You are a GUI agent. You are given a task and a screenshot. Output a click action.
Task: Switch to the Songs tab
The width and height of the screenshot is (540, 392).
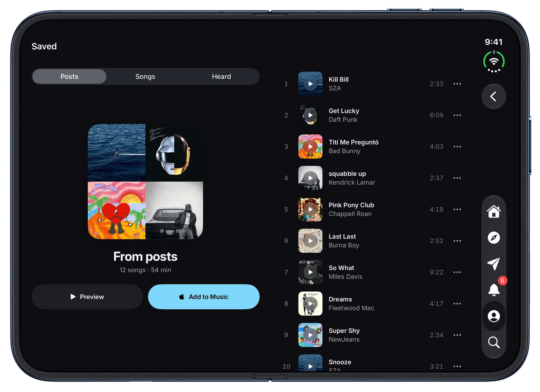click(x=145, y=76)
